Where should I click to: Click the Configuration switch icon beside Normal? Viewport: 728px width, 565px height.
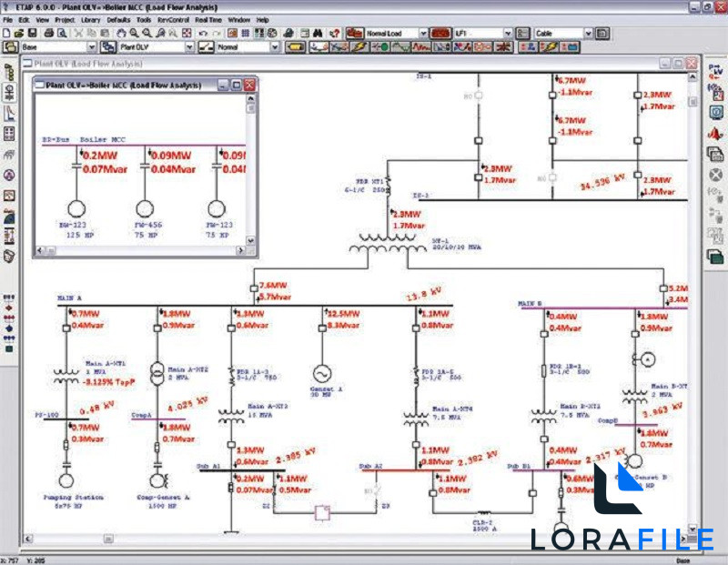pyautogui.click(x=206, y=47)
